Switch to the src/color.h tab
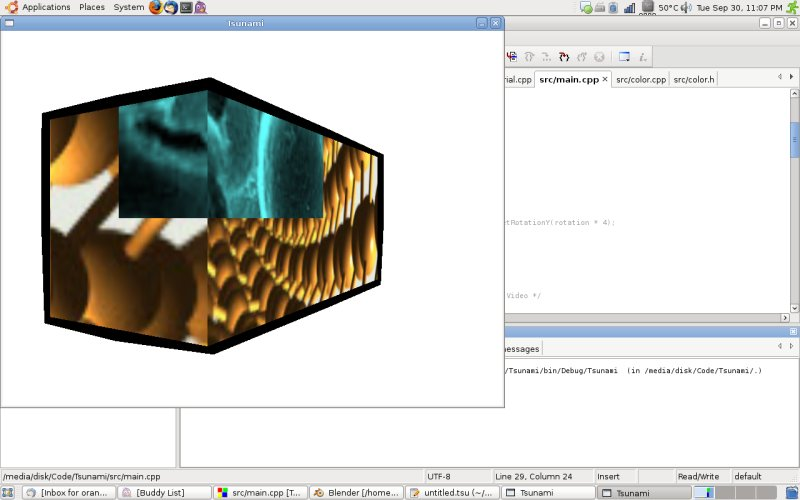The width and height of the screenshot is (800, 500). pos(694,79)
